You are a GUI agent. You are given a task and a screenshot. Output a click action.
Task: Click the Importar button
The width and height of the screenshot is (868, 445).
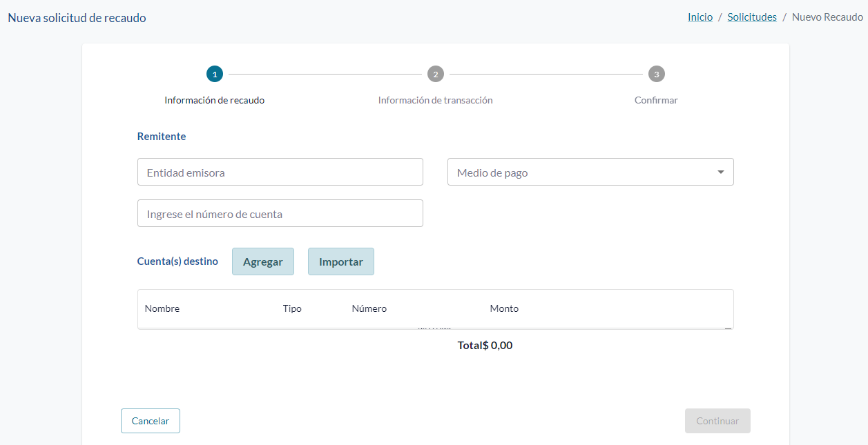point(341,261)
